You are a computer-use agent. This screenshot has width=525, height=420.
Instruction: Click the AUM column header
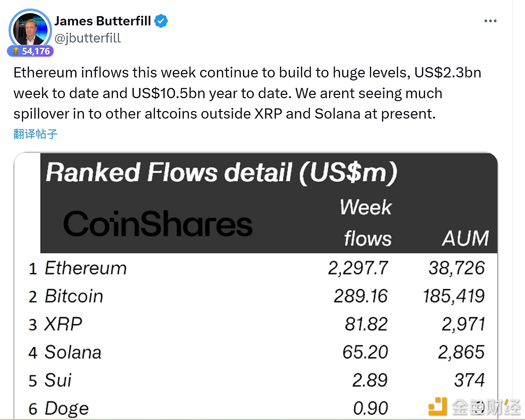click(465, 238)
